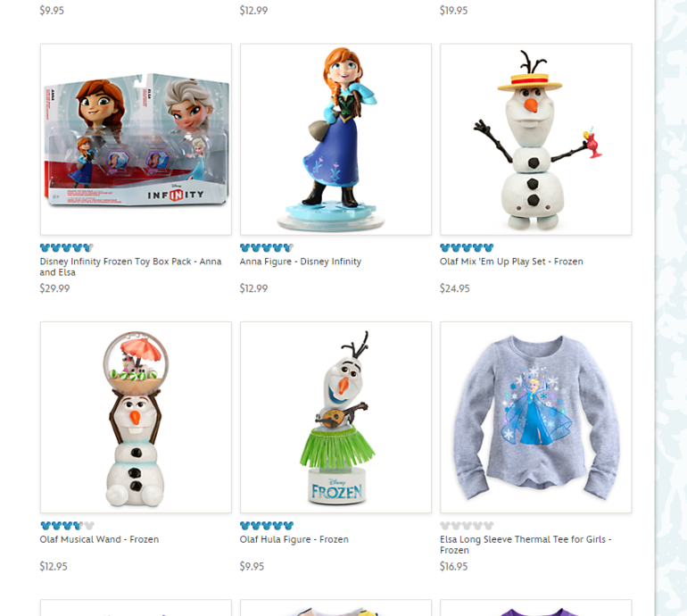The image size is (687, 616).
Task: Open the Disney Infinity Frozen Toy Box Pack link
Action: pyautogui.click(x=130, y=267)
